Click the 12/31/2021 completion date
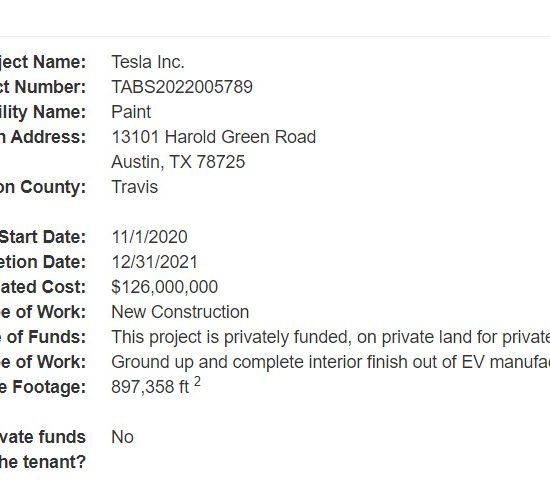550x497 pixels. click(155, 262)
